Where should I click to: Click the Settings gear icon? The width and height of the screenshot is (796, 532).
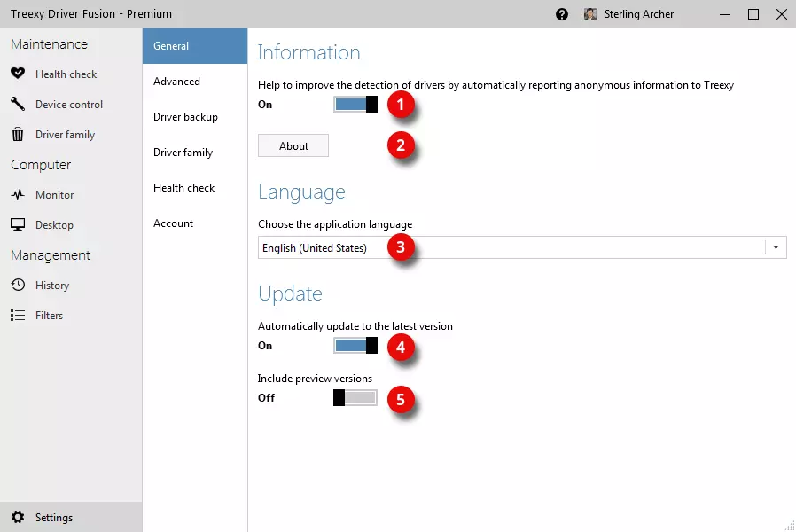click(x=18, y=517)
